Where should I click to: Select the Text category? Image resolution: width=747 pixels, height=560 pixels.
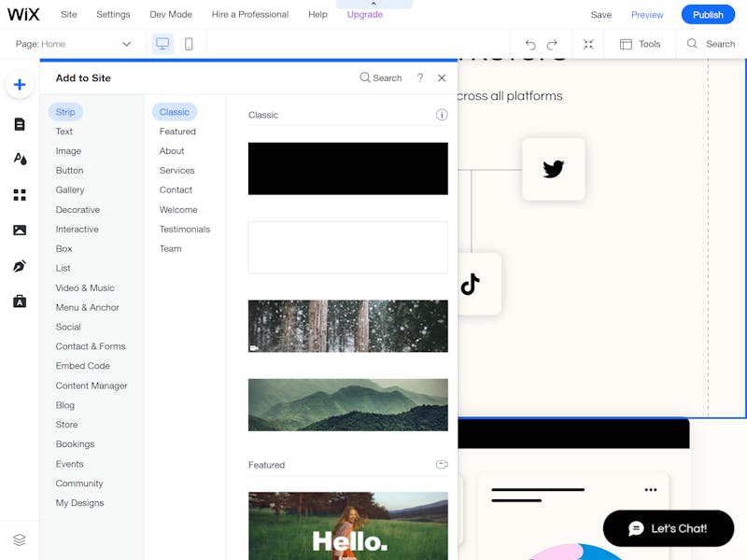(x=63, y=132)
